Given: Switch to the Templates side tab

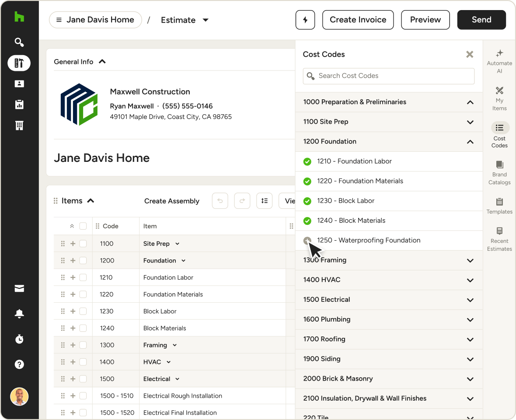Looking at the screenshot, I should (499, 206).
